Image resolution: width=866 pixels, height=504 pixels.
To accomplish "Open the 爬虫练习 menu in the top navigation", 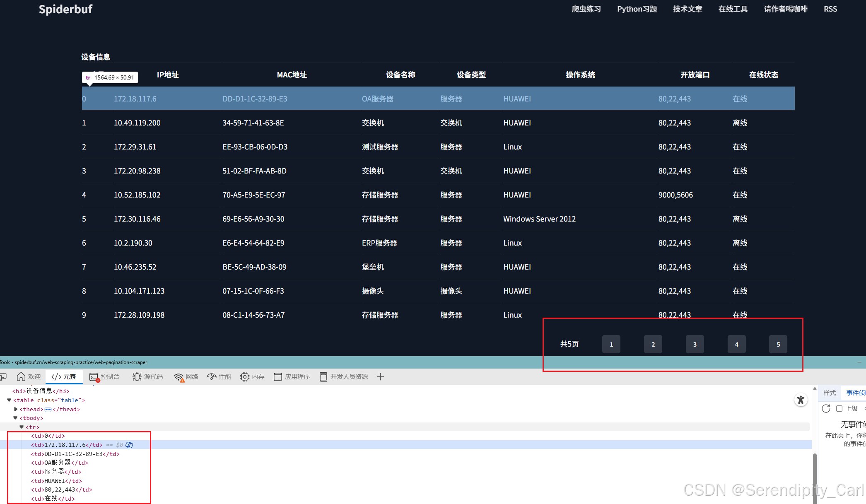I will pos(586,9).
